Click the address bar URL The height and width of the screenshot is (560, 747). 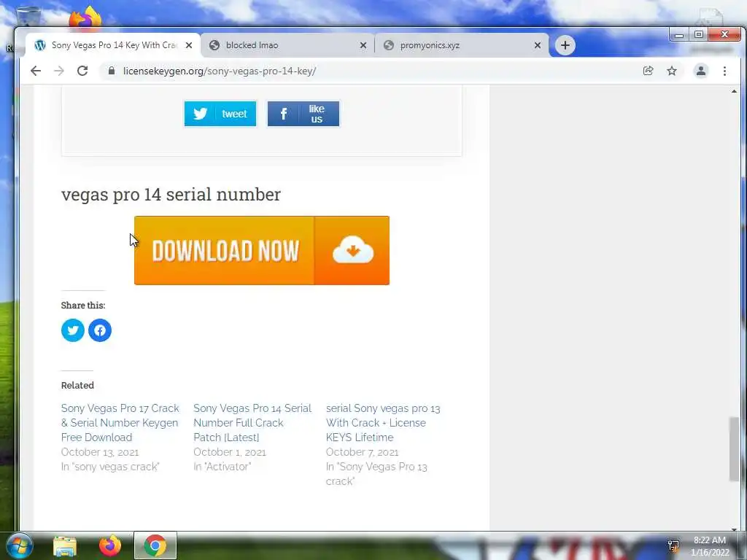[x=220, y=71]
